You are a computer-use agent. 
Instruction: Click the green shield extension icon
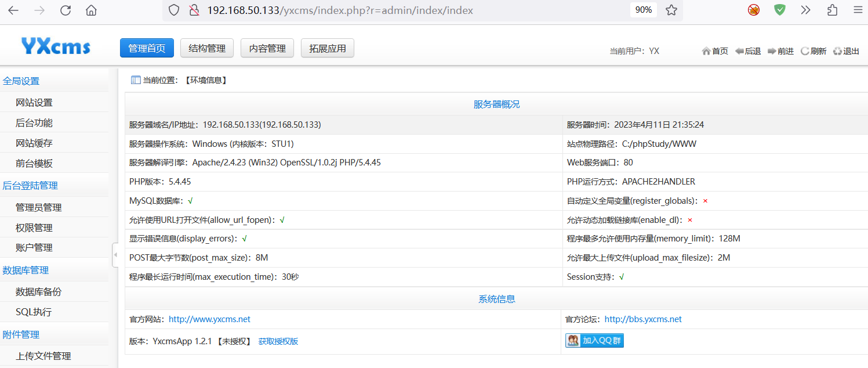point(780,10)
